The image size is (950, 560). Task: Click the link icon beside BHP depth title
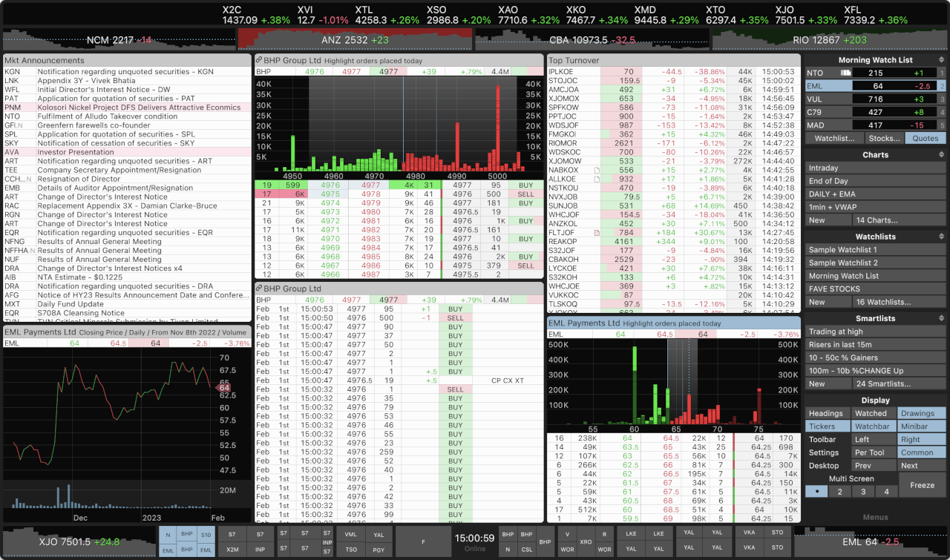click(259, 60)
